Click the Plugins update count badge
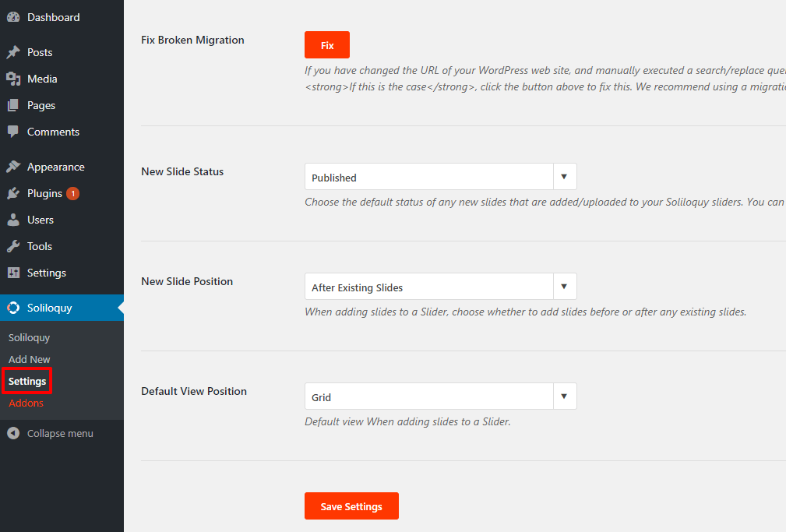 (72, 193)
